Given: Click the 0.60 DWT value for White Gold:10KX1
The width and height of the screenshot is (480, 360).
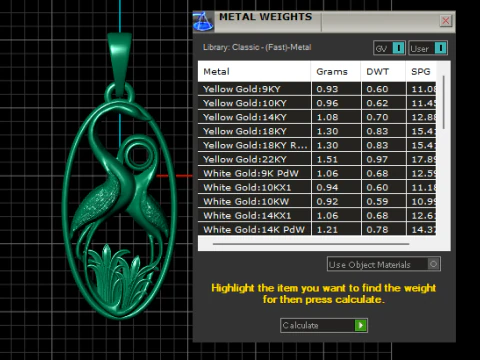Looking at the screenshot, I should [x=377, y=188].
